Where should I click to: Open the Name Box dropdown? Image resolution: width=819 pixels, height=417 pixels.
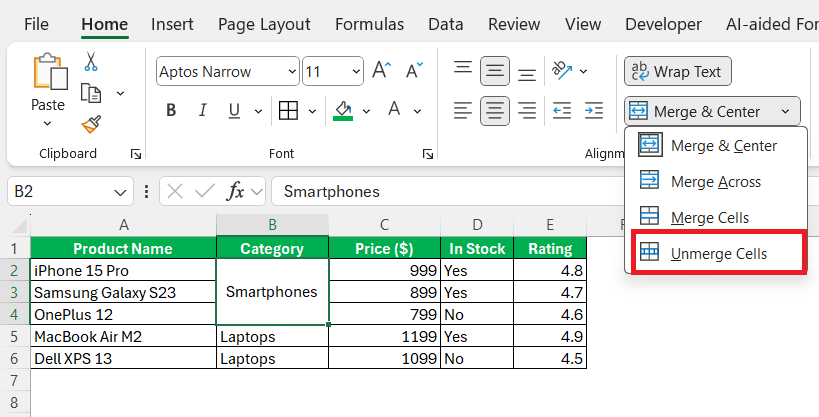(x=120, y=192)
